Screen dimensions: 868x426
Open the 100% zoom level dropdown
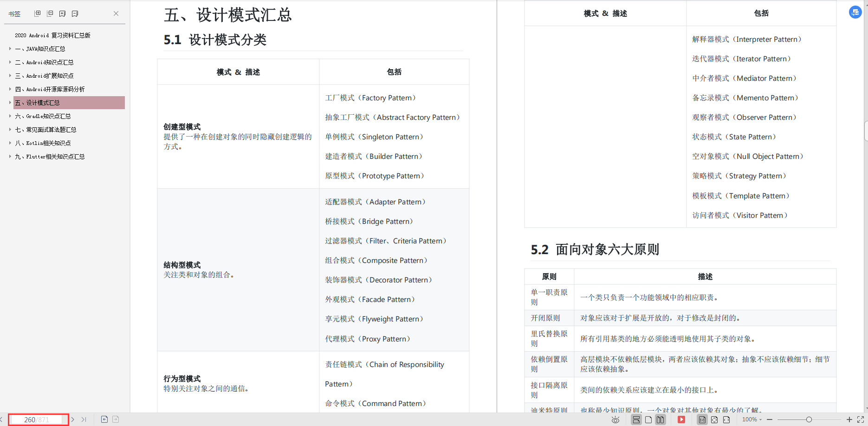coord(751,419)
